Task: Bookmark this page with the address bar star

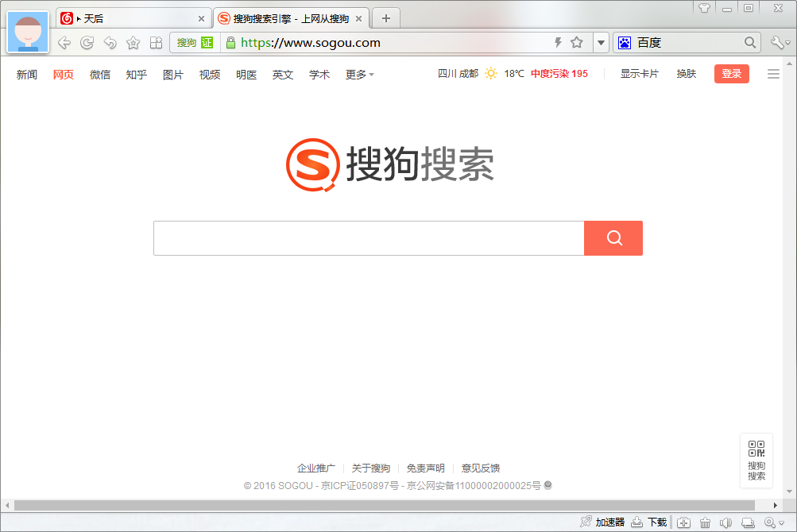Action: click(x=577, y=43)
